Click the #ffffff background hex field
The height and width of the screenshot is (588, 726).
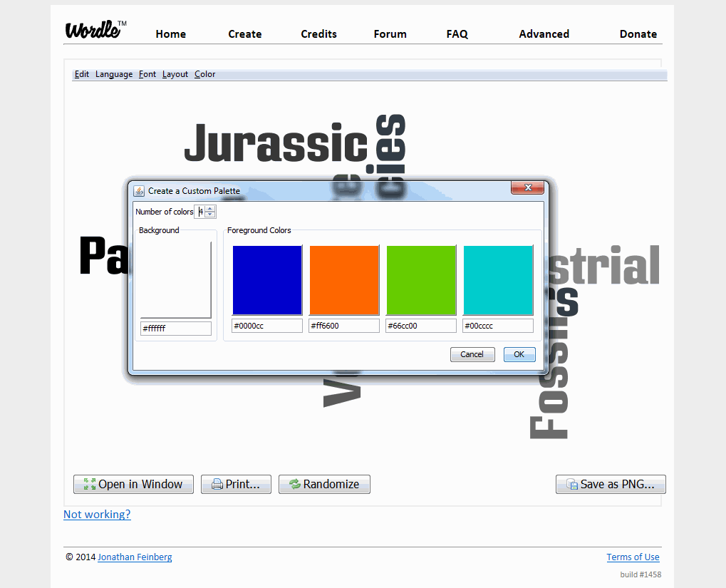tap(176, 329)
